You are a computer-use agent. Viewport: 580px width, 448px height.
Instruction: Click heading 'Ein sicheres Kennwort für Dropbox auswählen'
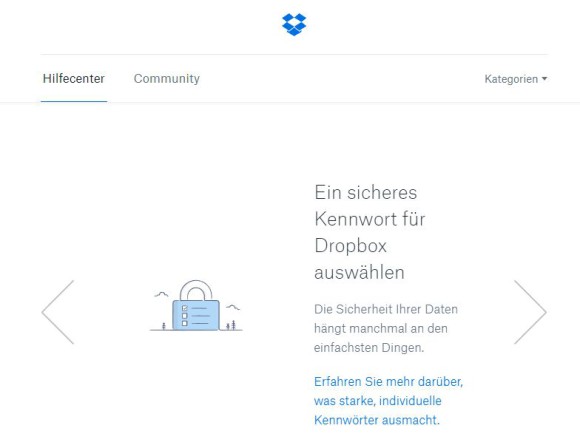click(370, 232)
